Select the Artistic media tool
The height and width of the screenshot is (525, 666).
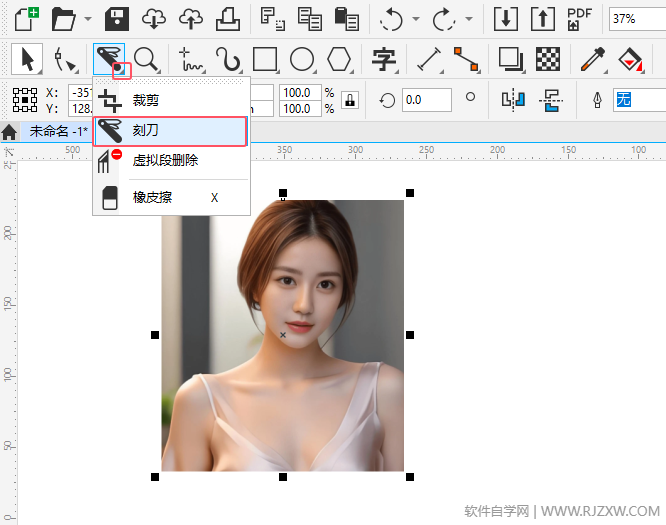pos(228,59)
